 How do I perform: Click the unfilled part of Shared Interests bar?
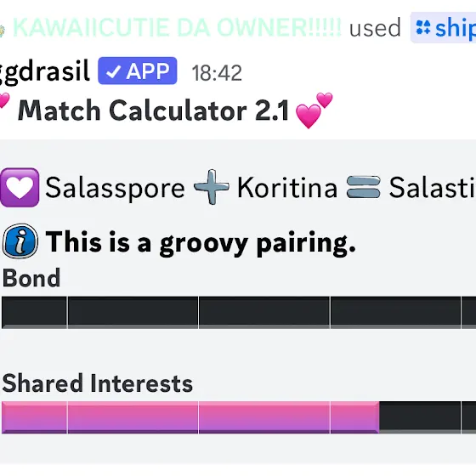428,417
